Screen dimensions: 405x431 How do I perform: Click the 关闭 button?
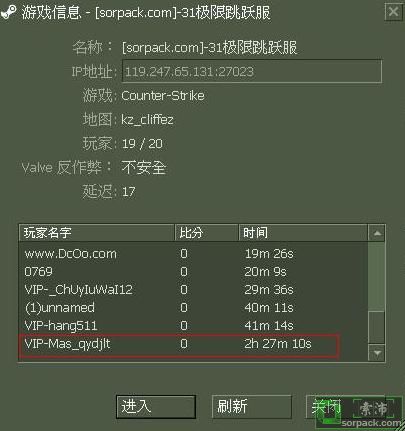326,407
